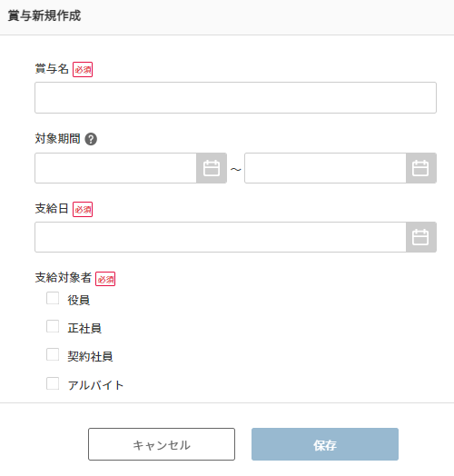
Task: Click the 必須 badge beside 支給対象者
Action: tap(105, 279)
